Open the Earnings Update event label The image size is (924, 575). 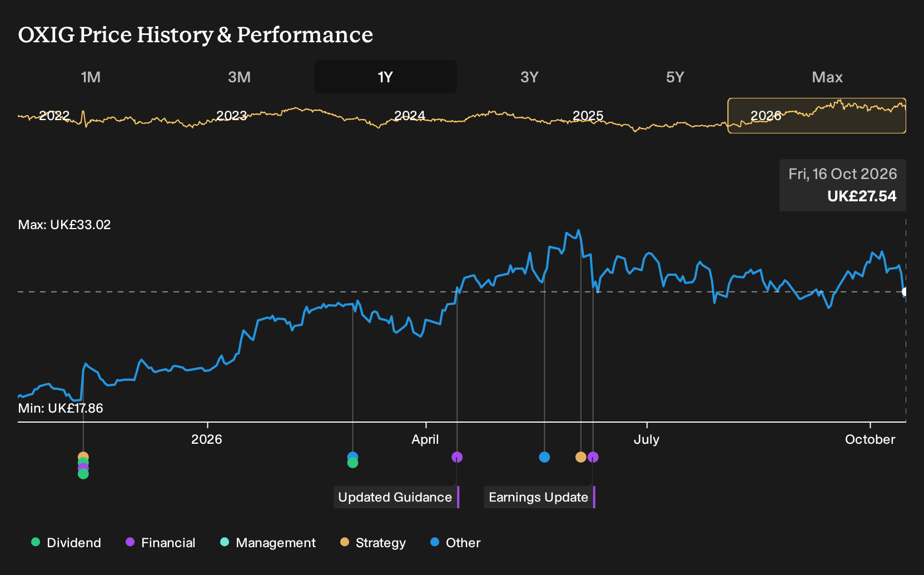tap(540, 497)
